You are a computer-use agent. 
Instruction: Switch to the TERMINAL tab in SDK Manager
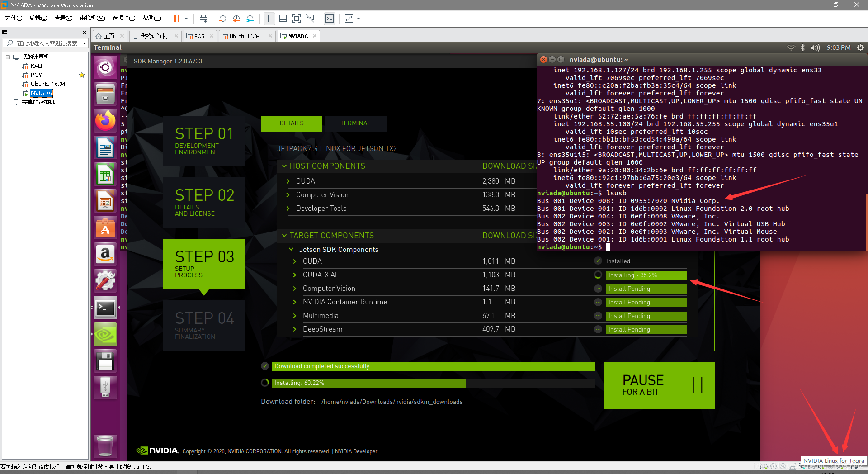coord(355,123)
